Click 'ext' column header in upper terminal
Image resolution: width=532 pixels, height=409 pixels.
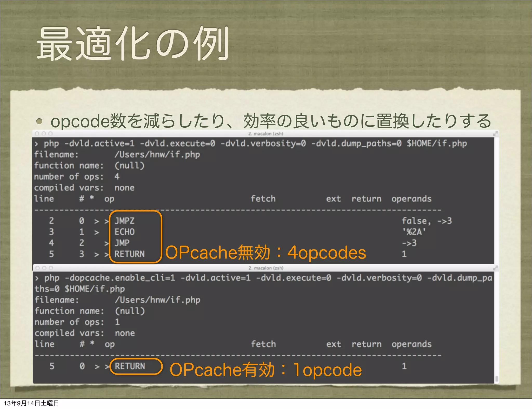click(x=334, y=199)
